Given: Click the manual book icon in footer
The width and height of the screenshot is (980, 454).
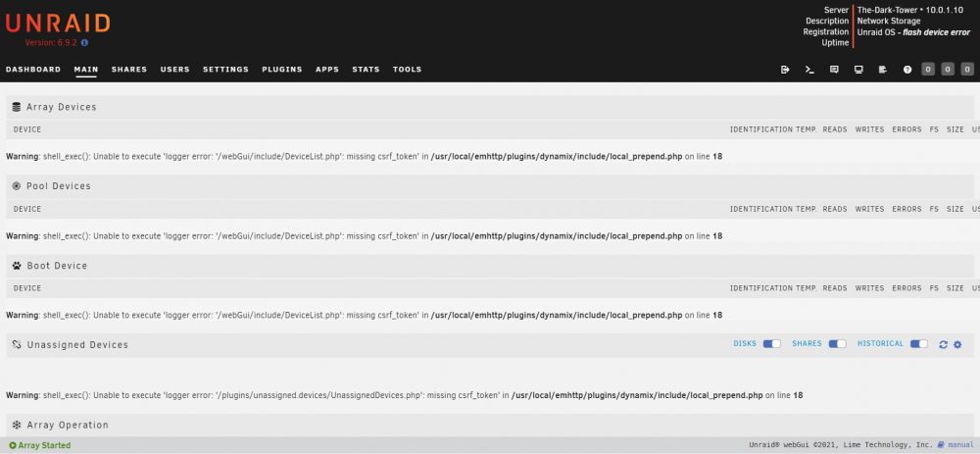Looking at the screenshot, I should 941,445.
